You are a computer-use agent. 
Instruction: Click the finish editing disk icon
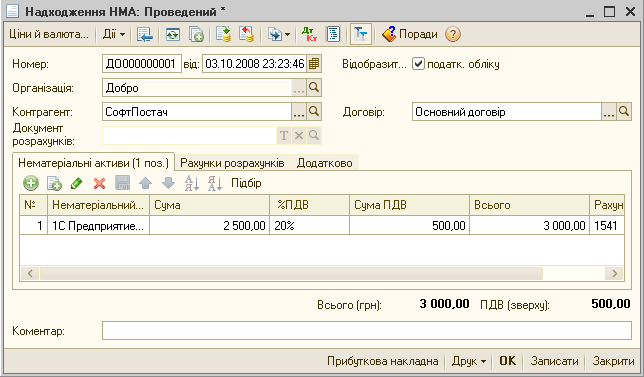coord(122,183)
